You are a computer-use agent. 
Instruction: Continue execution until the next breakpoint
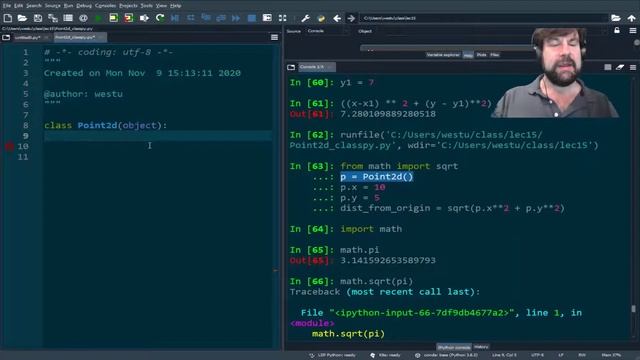[x=236, y=18]
